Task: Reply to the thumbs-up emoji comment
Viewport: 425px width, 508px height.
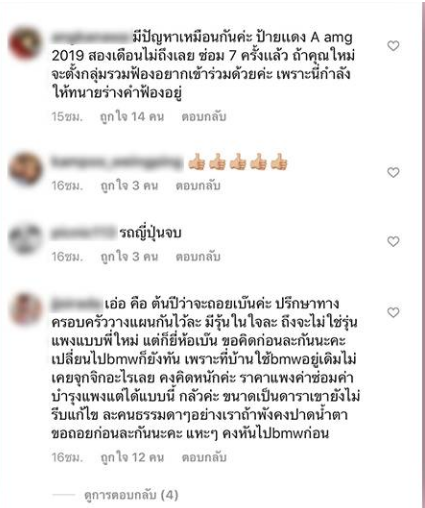Action: [198, 186]
